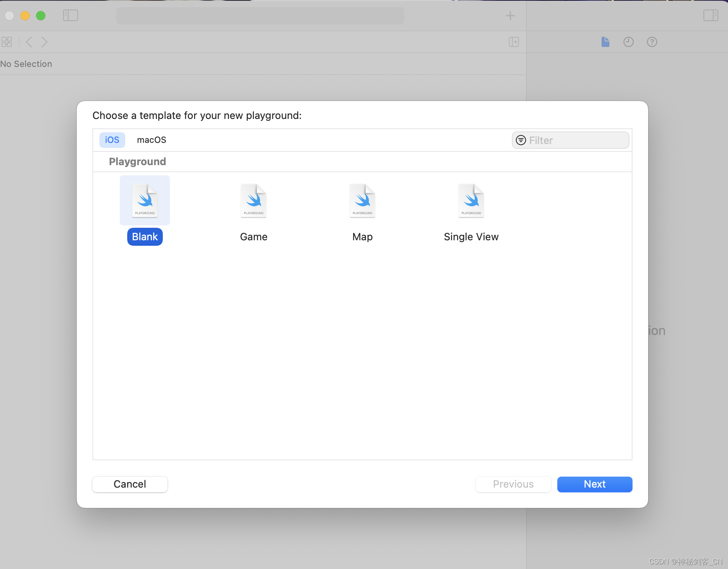The width and height of the screenshot is (728, 569).
Task: Select the Game playground template icon
Action: pos(254,200)
